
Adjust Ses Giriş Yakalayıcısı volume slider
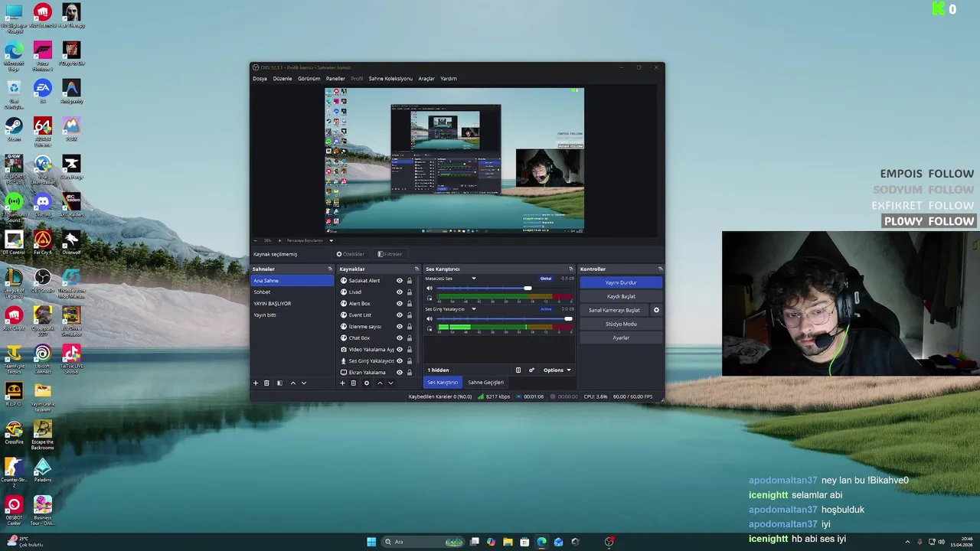coord(505,318)
